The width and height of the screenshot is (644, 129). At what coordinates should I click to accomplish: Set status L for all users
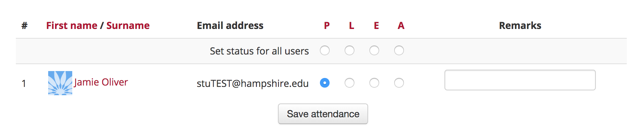point(350,51)
